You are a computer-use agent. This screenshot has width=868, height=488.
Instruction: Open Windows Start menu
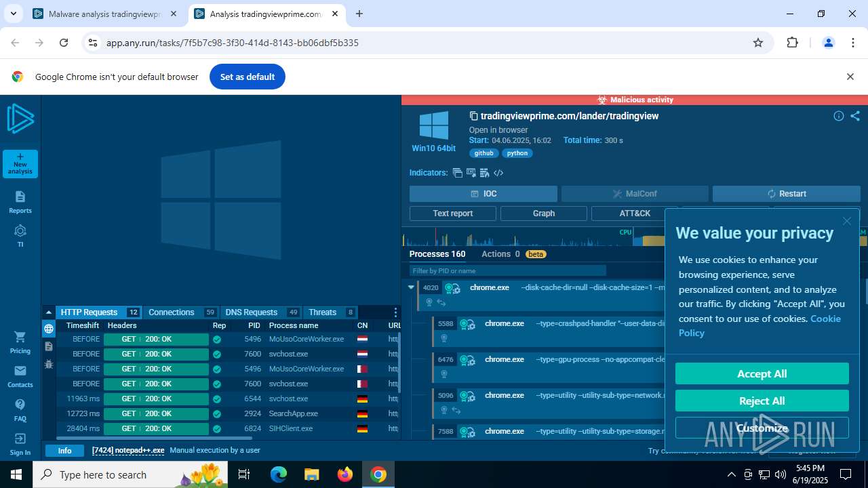coord(16,474)
